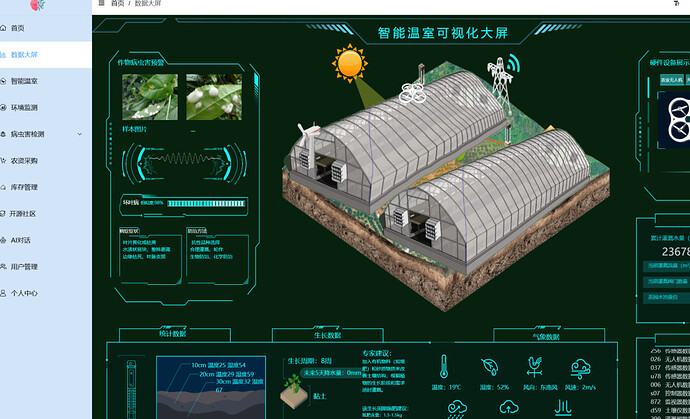
Task: Click the drone icon over the greenhouse
Action: coord(414,92)
